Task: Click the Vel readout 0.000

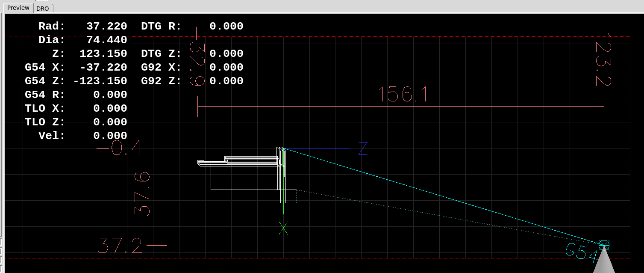Action: tap(110, 136)
